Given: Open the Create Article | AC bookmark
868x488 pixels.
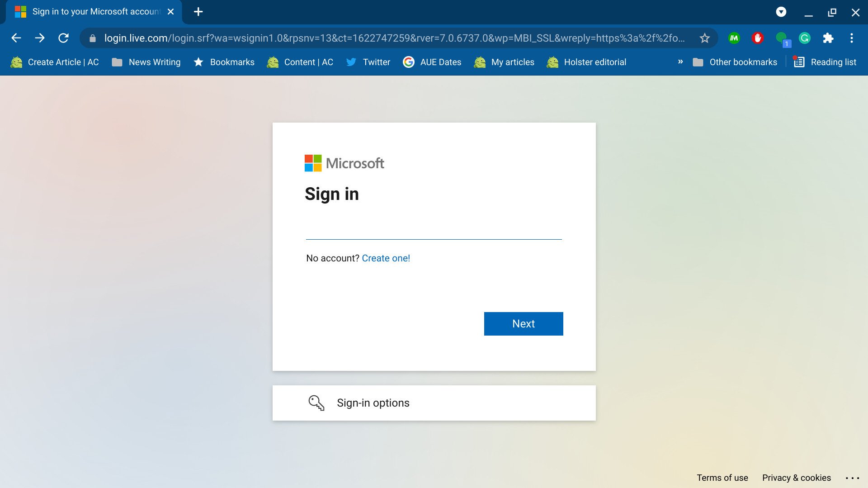Looking at the screenshot, I should [55, 62].
